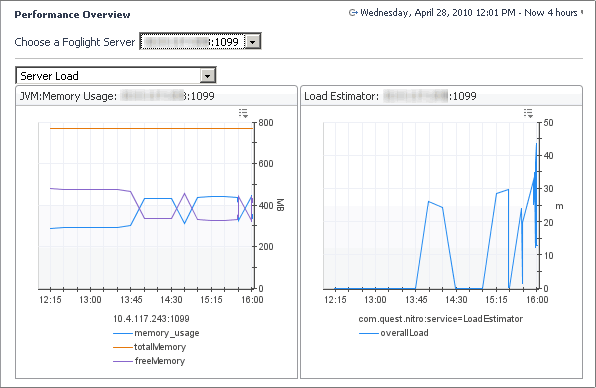This screenshot has width=596, height=388.
Task: Click the Foglight Server combo box field ending :1099
Action: pos(200,41)
